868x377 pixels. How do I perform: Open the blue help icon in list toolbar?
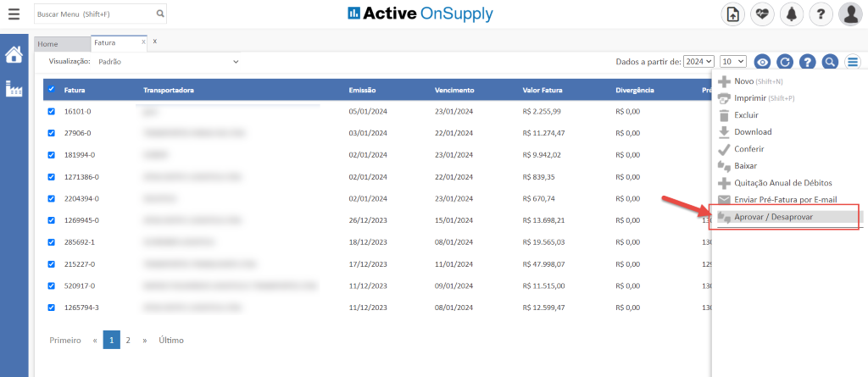coord(808,62)
